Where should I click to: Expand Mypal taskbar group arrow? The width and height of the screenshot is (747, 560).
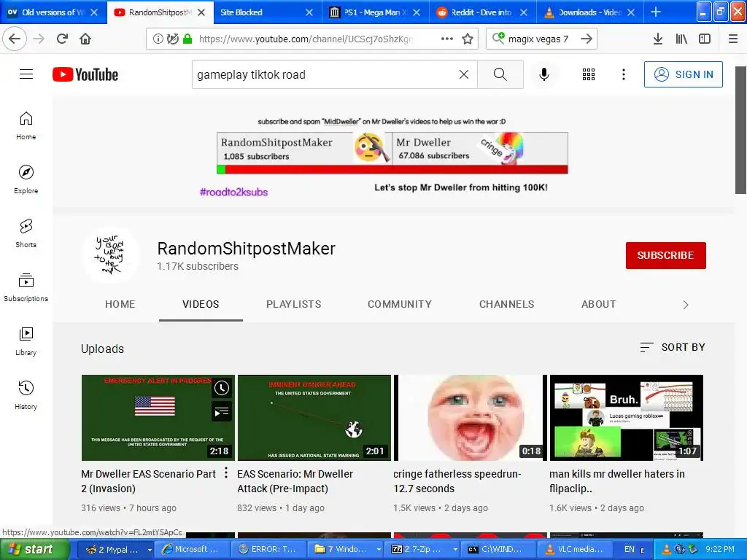[150, 550]
